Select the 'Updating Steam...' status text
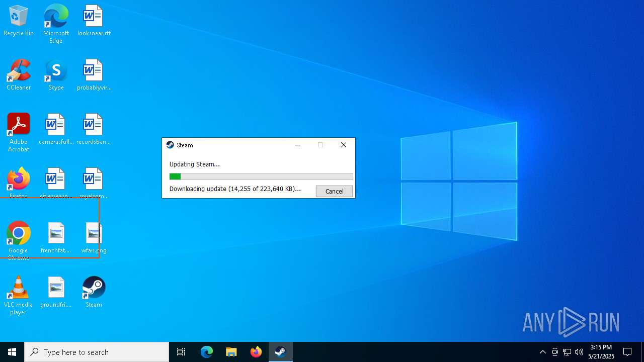Image resolution: width=644 pixels, height=362 pixels. click(195, 164)
